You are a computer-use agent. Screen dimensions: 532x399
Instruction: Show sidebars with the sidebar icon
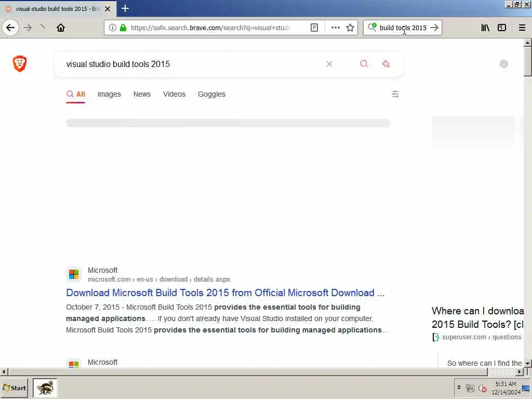pos(502,28)
